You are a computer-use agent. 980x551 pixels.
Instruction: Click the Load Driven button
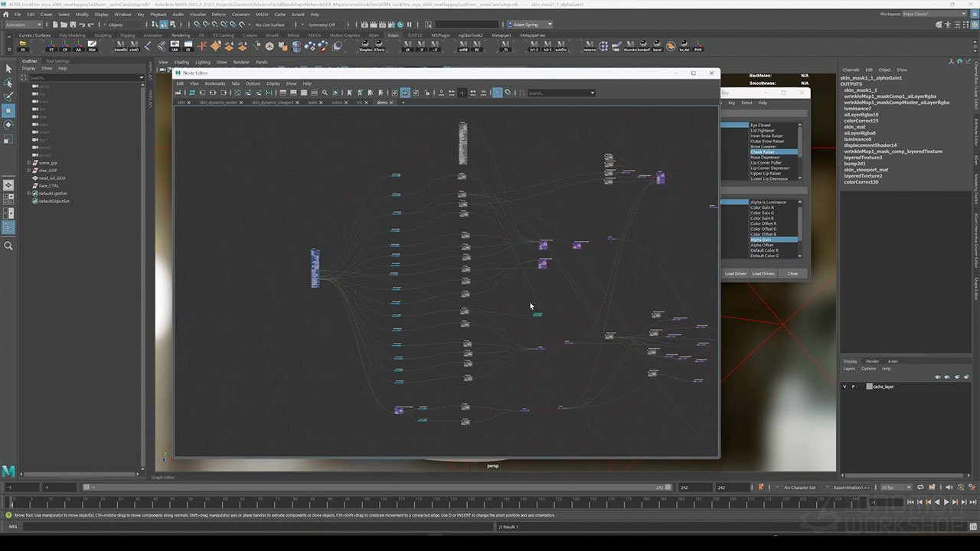(763, 273)
